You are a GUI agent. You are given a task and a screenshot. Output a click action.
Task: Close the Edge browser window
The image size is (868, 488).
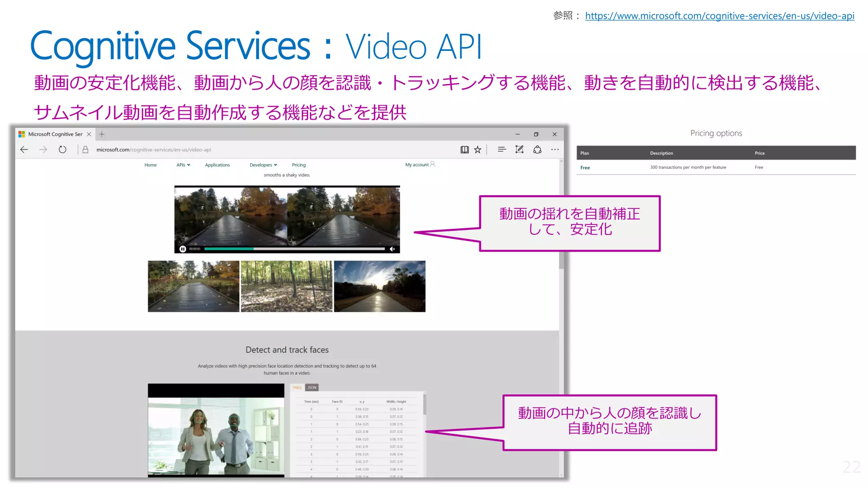click(x=554, y=134)
